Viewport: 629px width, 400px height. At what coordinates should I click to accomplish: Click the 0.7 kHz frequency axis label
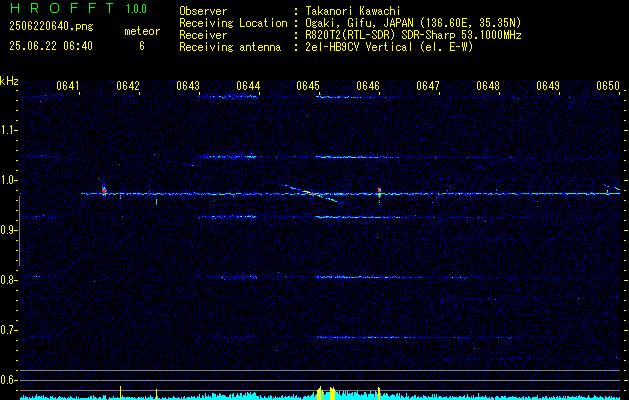coord(7,330)
